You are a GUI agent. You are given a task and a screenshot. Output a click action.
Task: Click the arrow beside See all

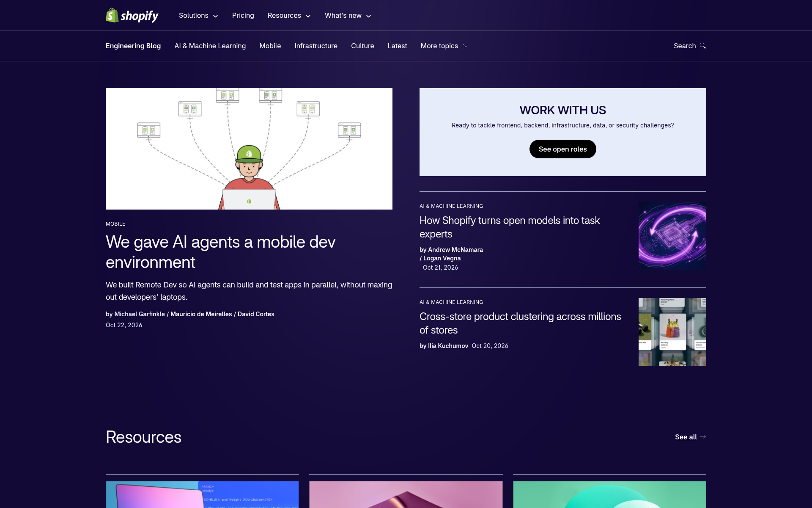click(x=703, y=437)
